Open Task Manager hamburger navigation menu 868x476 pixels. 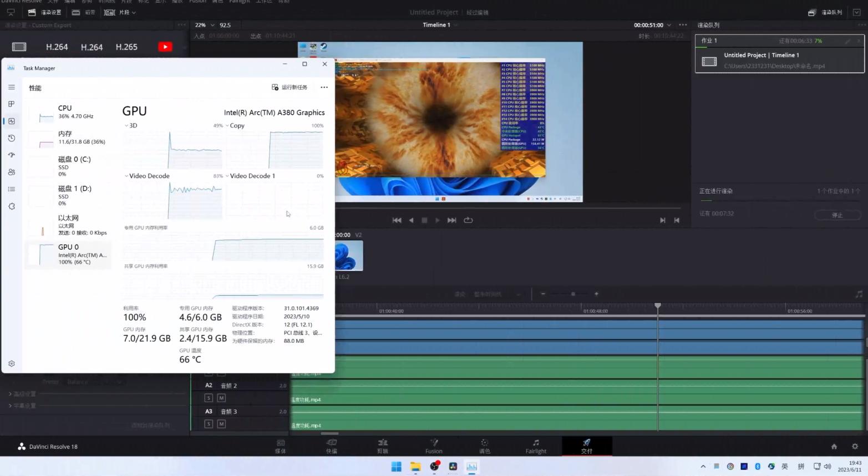(x=11, y=87)
